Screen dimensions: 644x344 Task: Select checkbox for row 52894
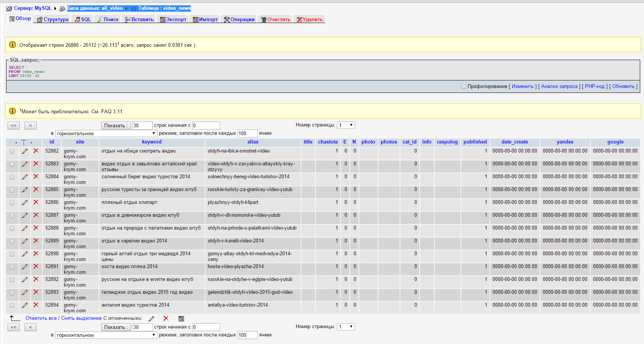(x=12, y=305)
